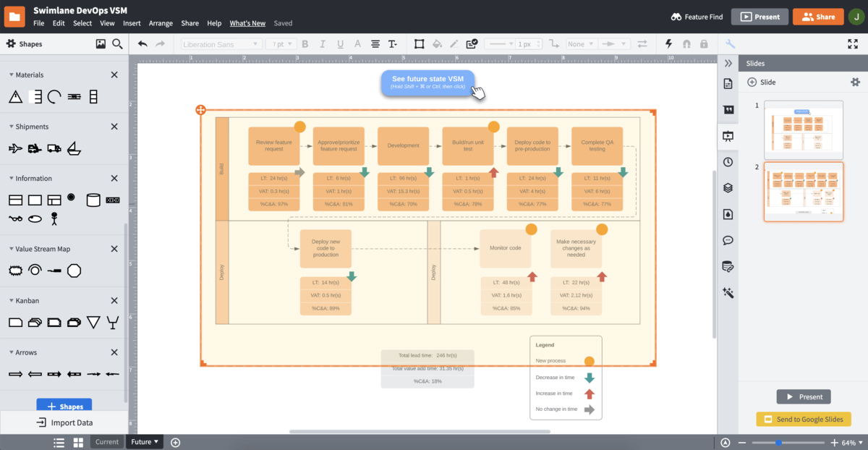Adjust the zoom level slider
The height and width of the screenshot is (450, 868).
778,443
